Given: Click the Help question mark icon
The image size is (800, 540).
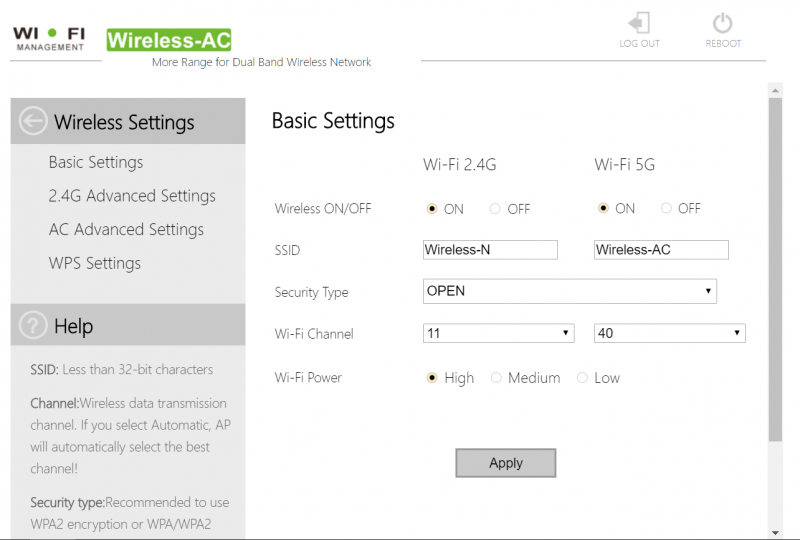Looking at the screenshot, I should point(33,325).
